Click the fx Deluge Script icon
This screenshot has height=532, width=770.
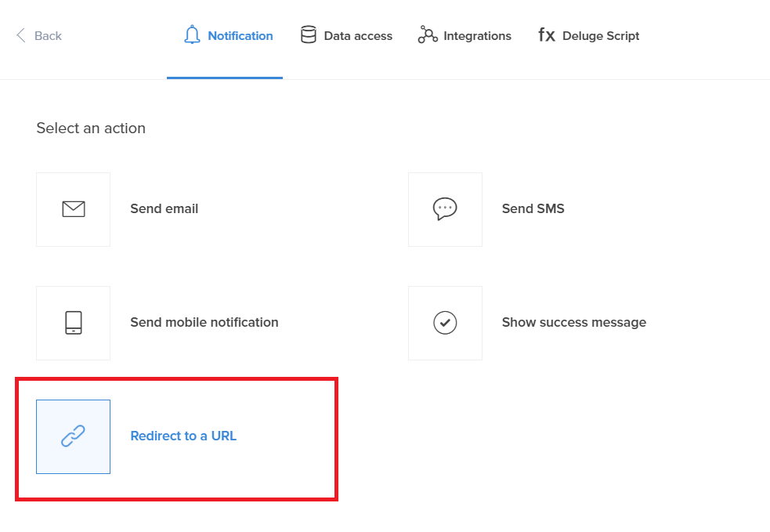pos(547,35)
